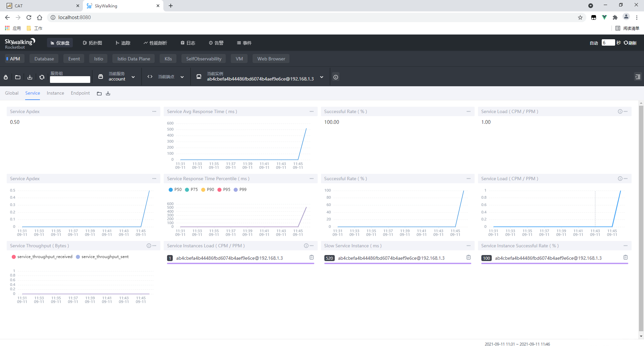Toggle P75 series in percentile legend
This screenshot has height=349, width=644.
click(192, 190)
